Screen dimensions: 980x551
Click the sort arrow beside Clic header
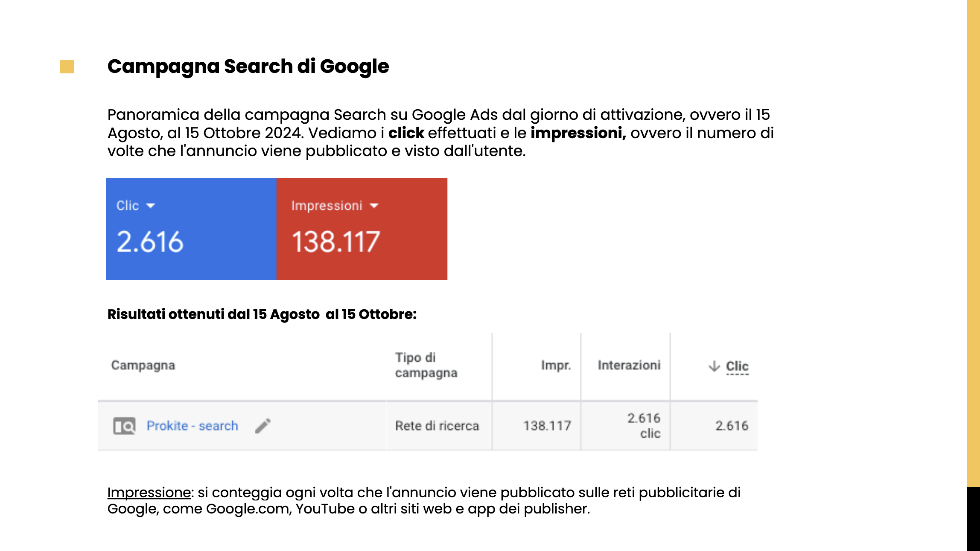[x=714, y=366]
